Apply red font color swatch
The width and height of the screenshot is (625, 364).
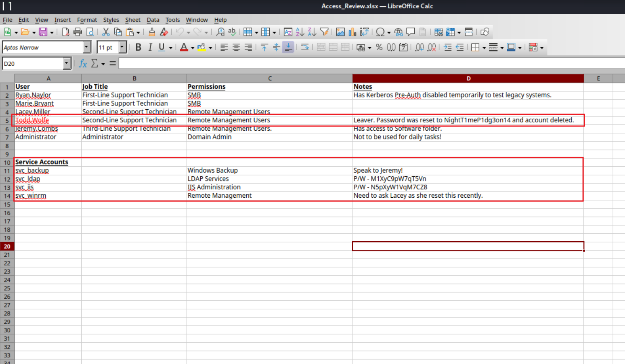[x=183, y=48]
